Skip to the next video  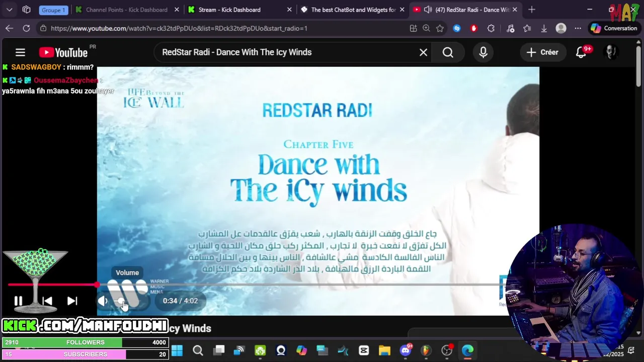click(x=72, y=301)
